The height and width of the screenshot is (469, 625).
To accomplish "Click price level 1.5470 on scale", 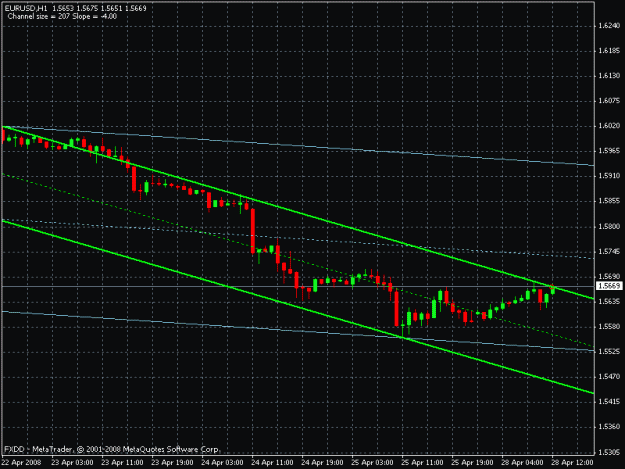I will tap(609, 377).
